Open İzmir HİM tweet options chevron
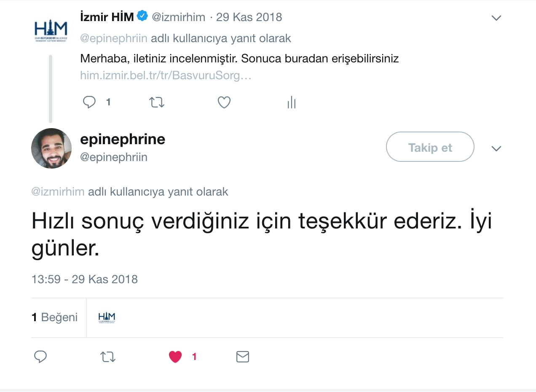Screen dimensions: 536x392 [x=496, y=18]
